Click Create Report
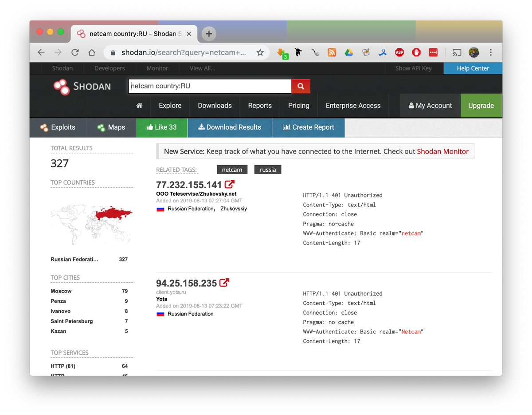Viewport: 532px width, 415px height. [x=308, y=127]
